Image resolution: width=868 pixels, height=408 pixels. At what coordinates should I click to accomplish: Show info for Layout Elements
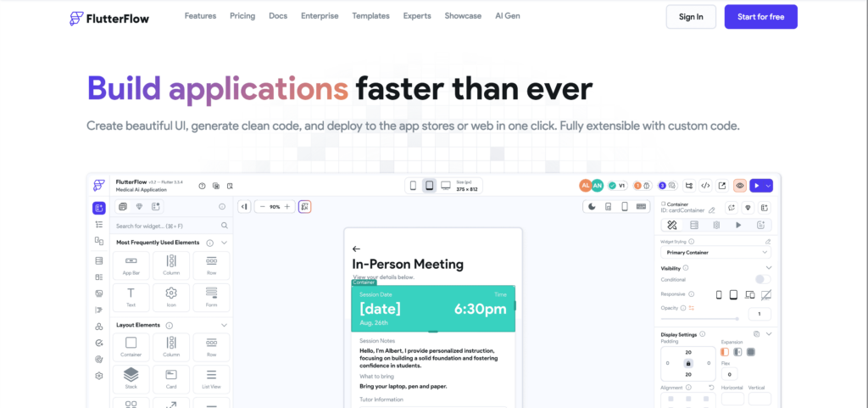coord(170,326)
